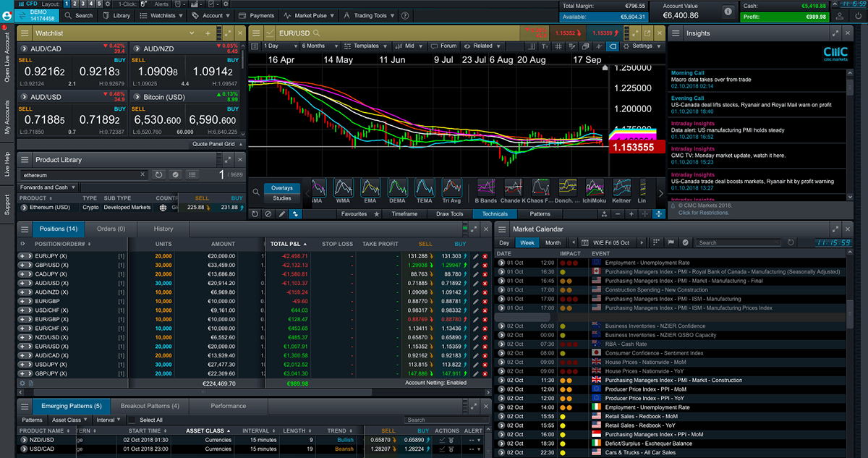The image size is (868, 458).
Task: Close the EUR/JPY position with red X
Action: 485,256
